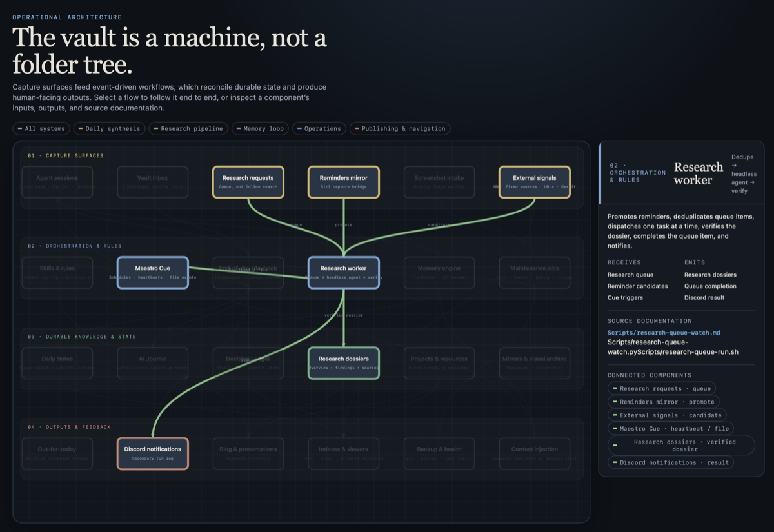Open the Indexes & viewers node

[344, 453]
